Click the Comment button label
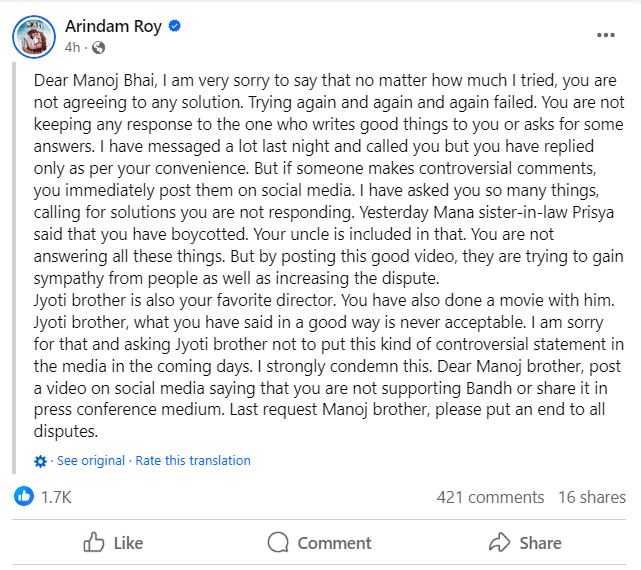The height and width of the screenshot is (570, 641). (334, 543)
